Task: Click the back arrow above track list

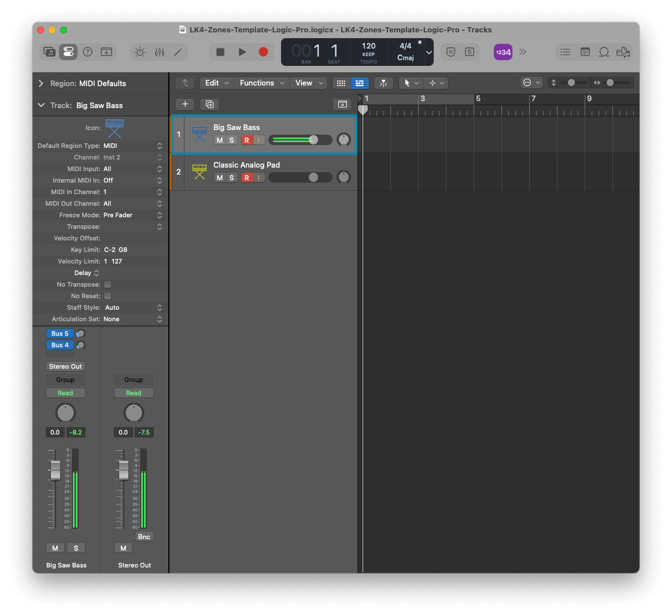Action: (x=185, y=83)
